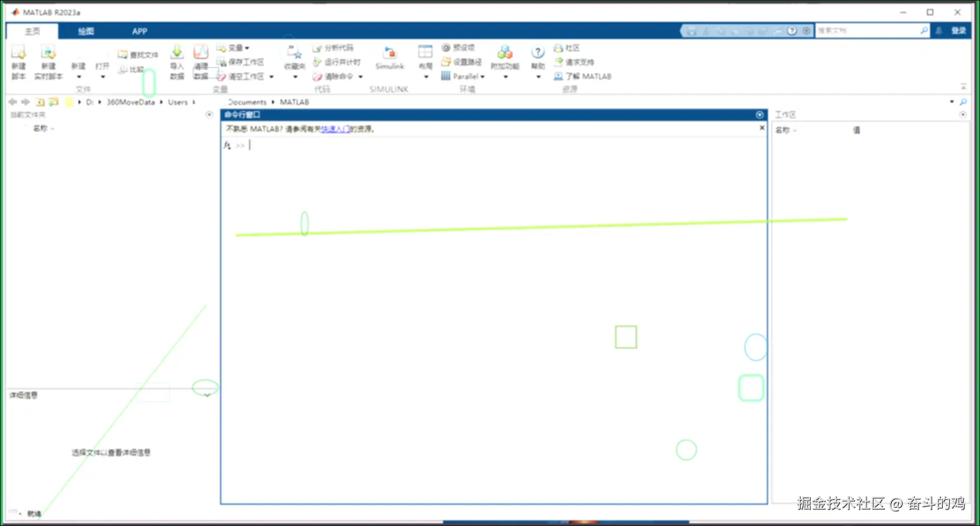
Task: Click Find Files (查找文件)
Action: (x=138, y=54)
